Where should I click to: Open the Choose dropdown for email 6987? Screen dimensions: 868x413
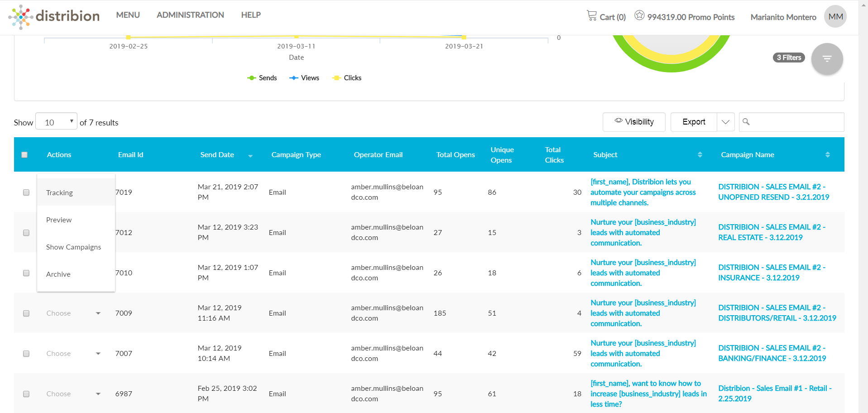click(x=74, y=394)
